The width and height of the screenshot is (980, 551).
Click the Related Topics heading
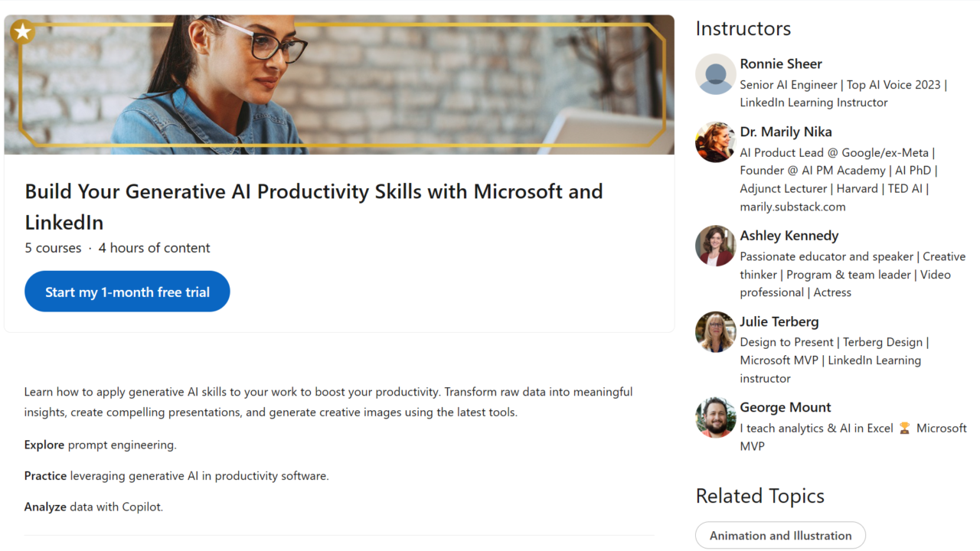coord(759,496)
